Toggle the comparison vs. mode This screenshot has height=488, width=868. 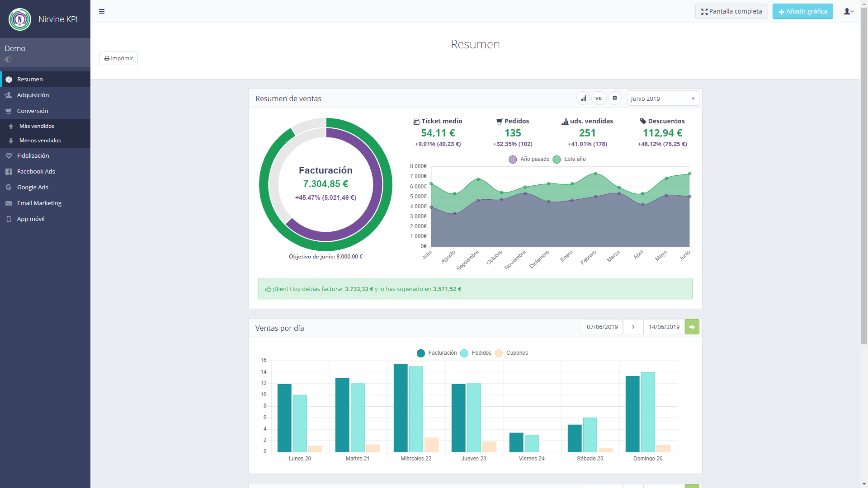pos(599,99)
